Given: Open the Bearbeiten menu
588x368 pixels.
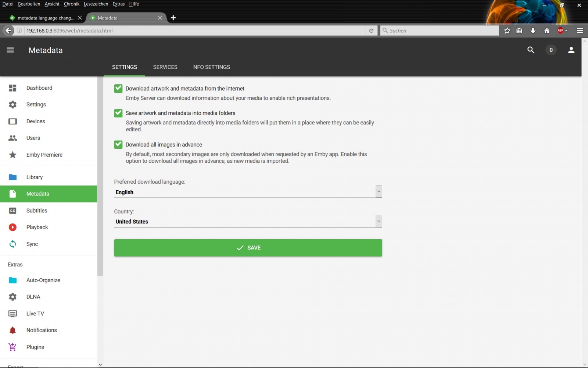Looking at the screenshot, I should [x=29, y=4].
